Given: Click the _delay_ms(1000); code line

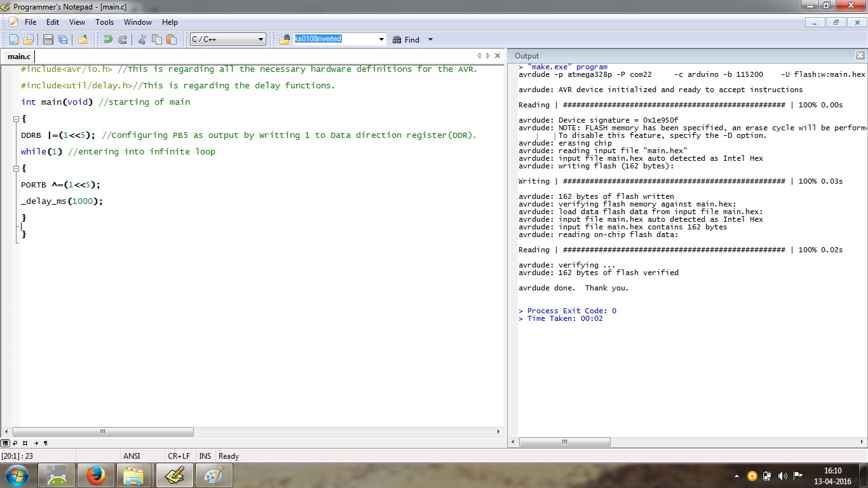Looking at the screenshot, I should click(x=62, y=201).
